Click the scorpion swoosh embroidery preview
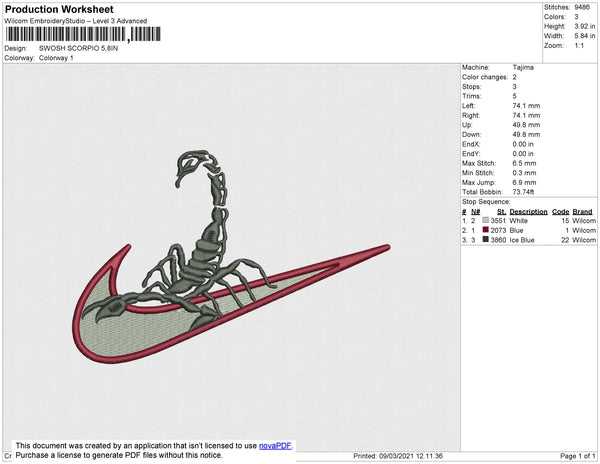 [231, 257]
